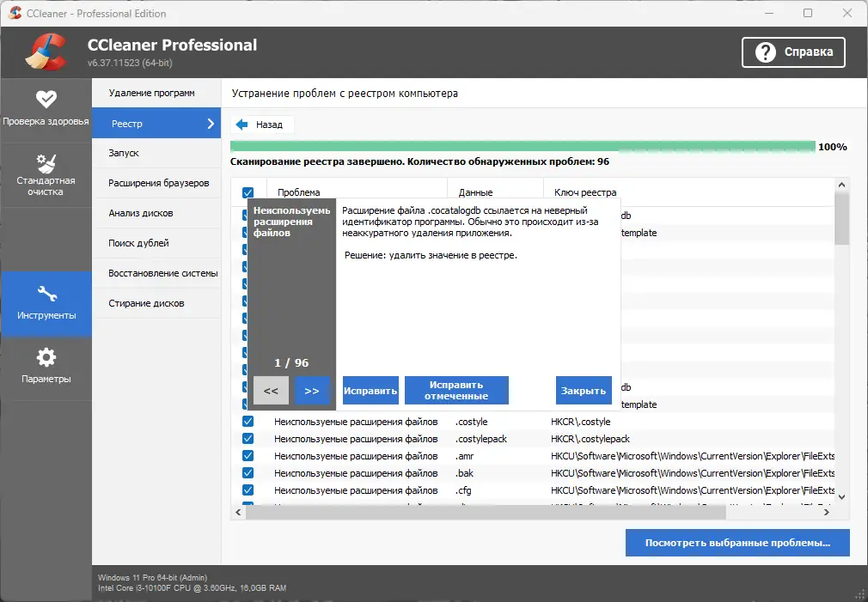868x602 pixels.
Task: Open the Health Check heart icon
Action: pos(46,99)
